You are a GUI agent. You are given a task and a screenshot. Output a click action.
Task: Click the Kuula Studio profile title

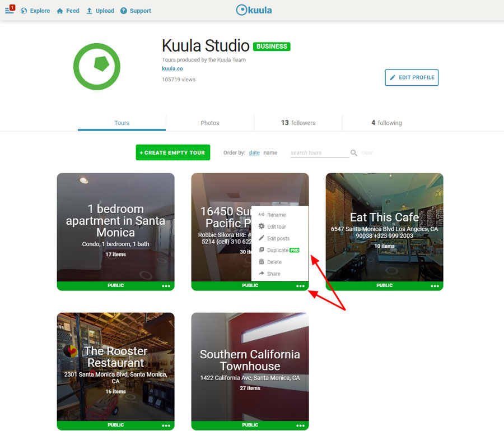(x=206, y=45)
